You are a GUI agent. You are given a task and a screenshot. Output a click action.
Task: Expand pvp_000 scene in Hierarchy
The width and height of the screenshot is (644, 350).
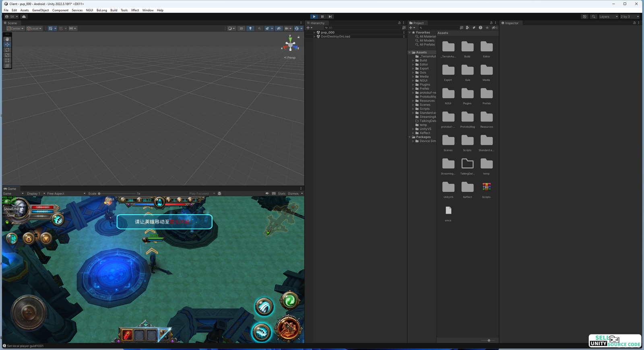(x=314, y=32)
